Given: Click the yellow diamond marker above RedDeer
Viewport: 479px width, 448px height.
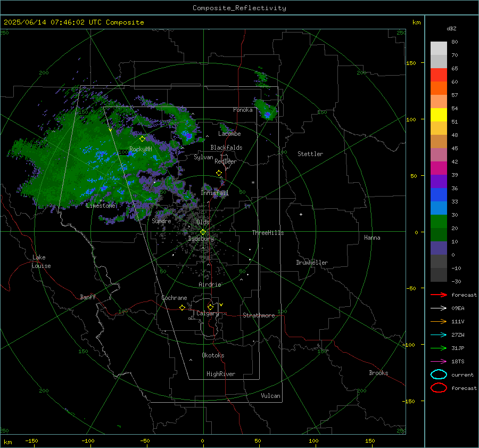Looking at the screenshot, I should 219,173.
